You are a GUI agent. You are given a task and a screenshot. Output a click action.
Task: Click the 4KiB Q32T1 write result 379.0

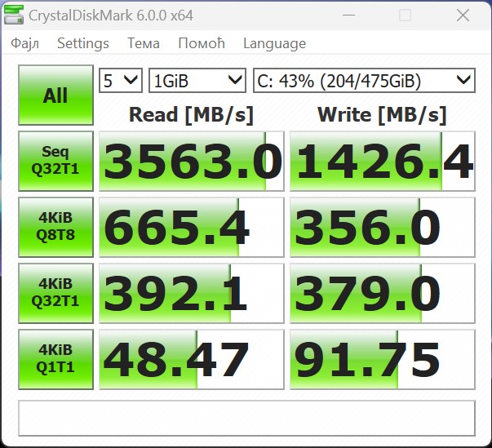pos(383,293)
